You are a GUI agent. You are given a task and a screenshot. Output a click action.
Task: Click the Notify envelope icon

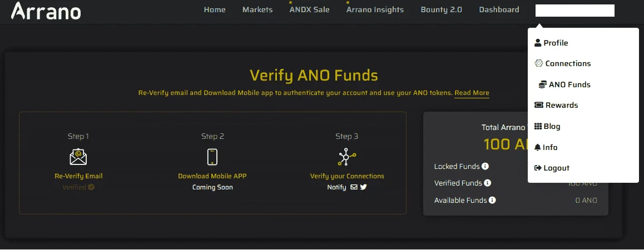(x=354, y=187)
